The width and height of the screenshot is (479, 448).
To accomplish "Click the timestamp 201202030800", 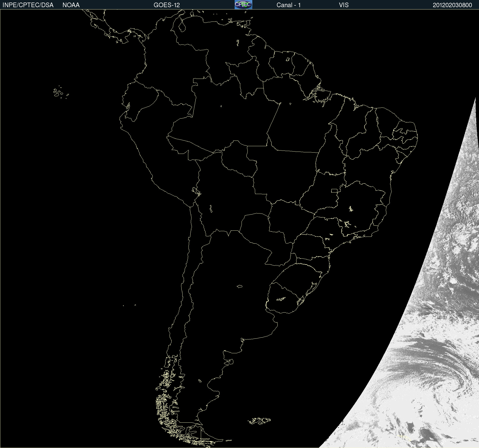I will coord(452,5).
